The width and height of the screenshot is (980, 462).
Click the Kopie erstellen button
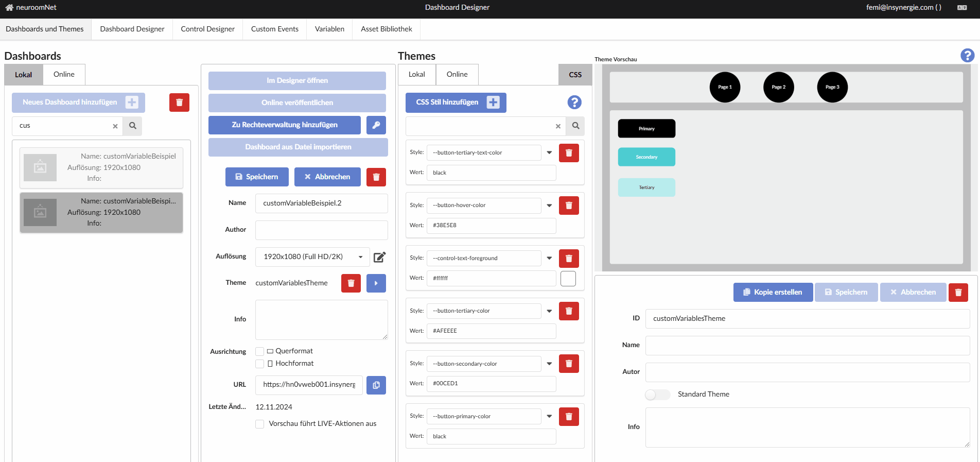[773, 292]
